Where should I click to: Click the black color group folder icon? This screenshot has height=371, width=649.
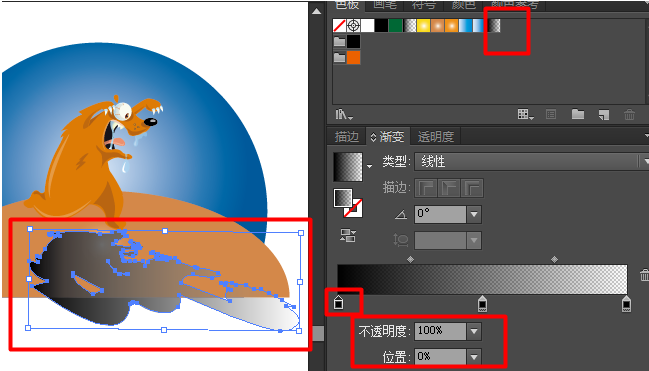click(339, 42)
